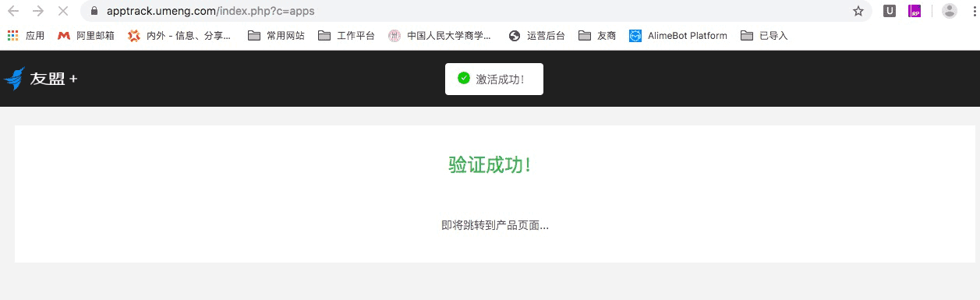This screenshot has width=980, height=300.
Task: Open the gray U extension icon
Action: point(889,11)
